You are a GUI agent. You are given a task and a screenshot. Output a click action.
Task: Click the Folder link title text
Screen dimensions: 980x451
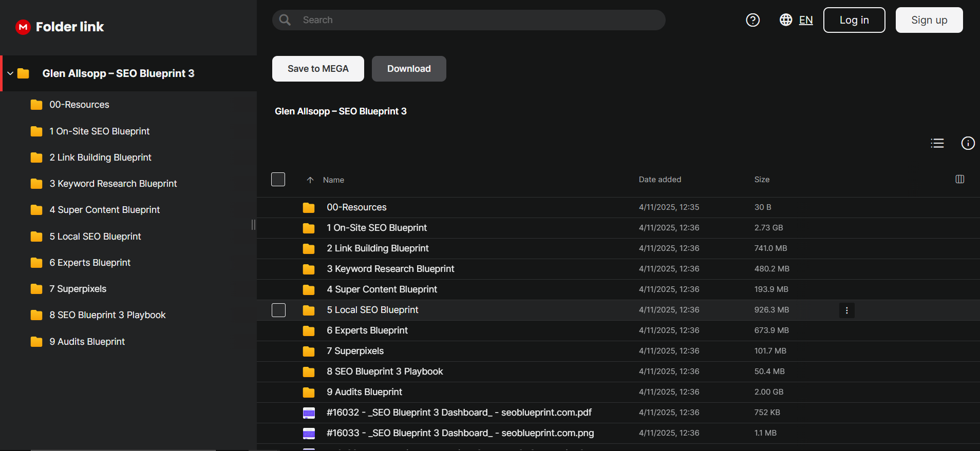tap(70, 27)
